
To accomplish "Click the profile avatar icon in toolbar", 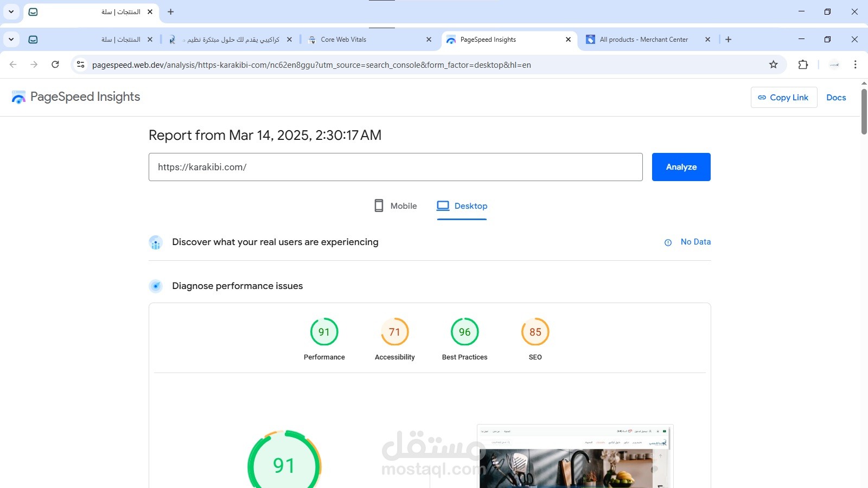I will (834, 65).
